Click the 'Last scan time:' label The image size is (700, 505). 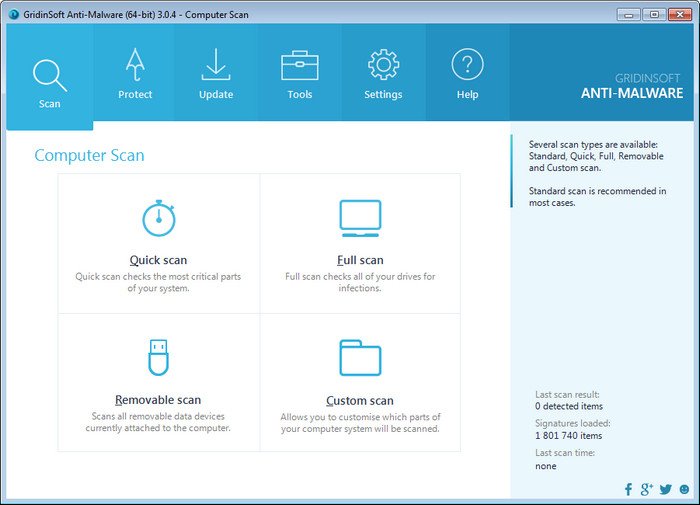tap(565, 453)
